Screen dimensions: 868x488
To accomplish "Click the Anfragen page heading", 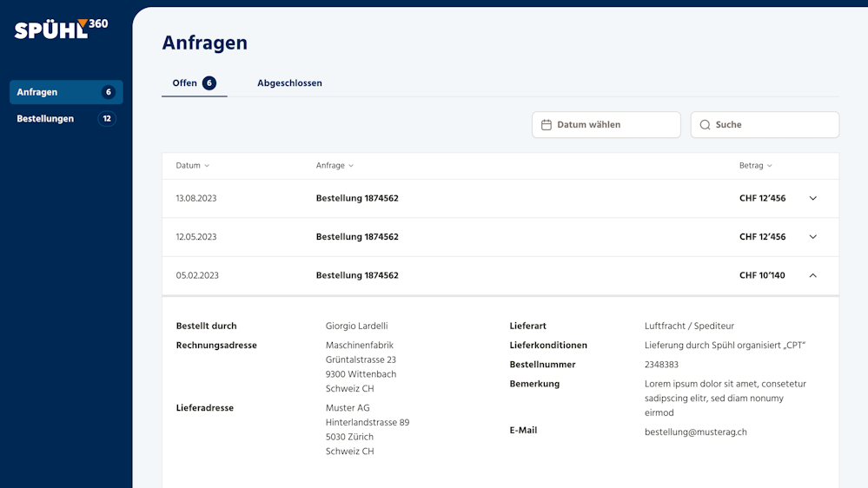I will pos(205,43).
